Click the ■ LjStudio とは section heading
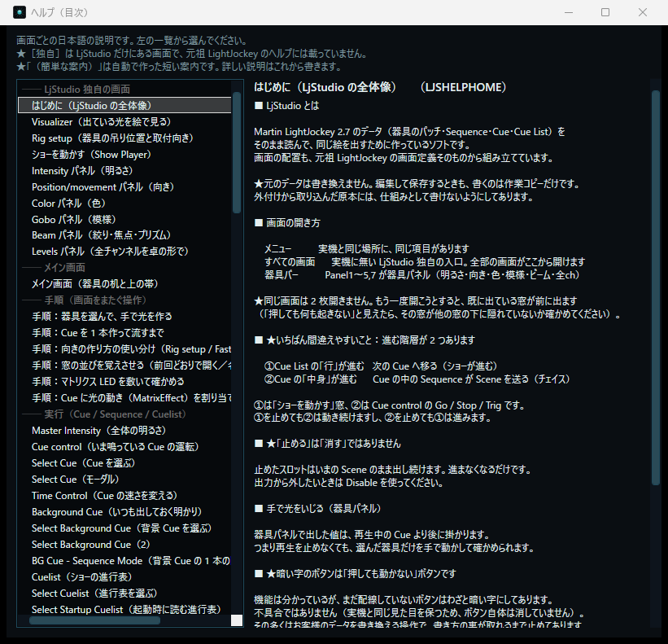 [x=286, y=105]
